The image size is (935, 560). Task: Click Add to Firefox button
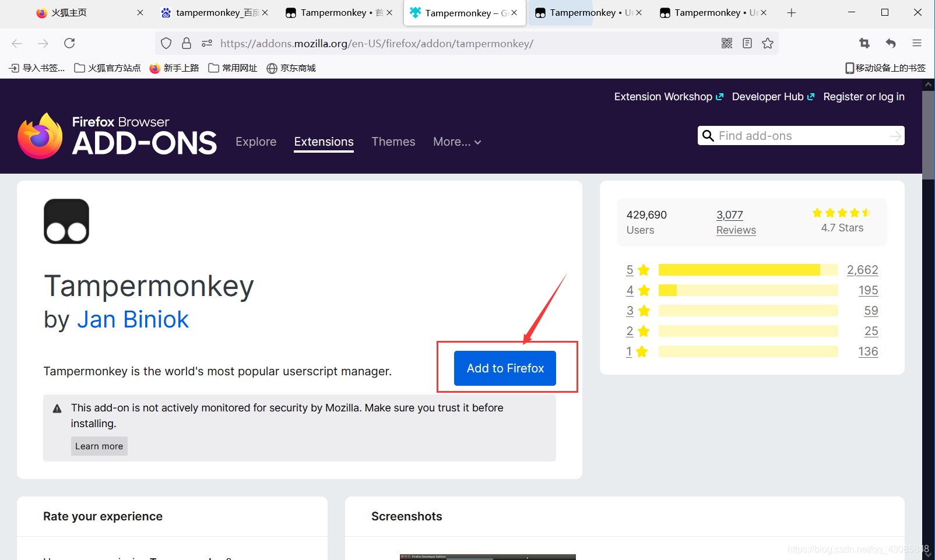[505, 368]
